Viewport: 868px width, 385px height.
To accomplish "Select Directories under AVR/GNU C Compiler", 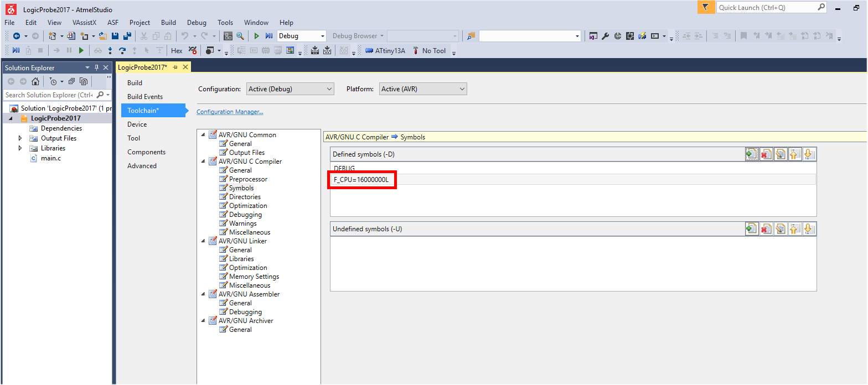I will tap(245, 197).
